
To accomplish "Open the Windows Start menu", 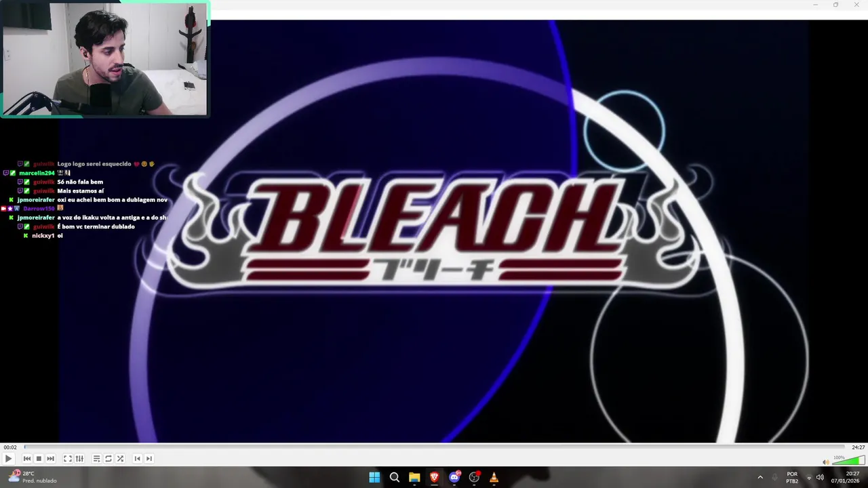I will click(x=374, y=477).
